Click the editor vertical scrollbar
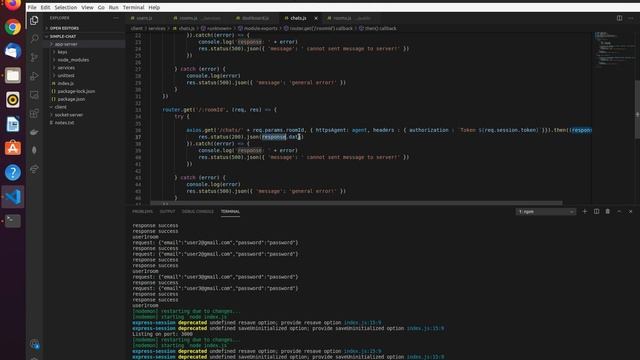Image resolution: width=640 pixels, height=360 pixels. (x=637, y=109)
